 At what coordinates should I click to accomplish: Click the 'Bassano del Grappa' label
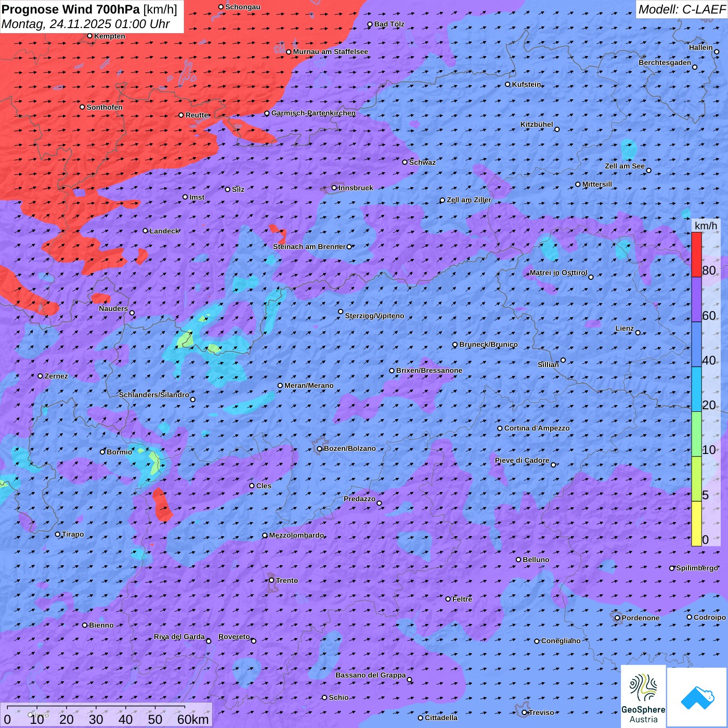click(370, 675)
